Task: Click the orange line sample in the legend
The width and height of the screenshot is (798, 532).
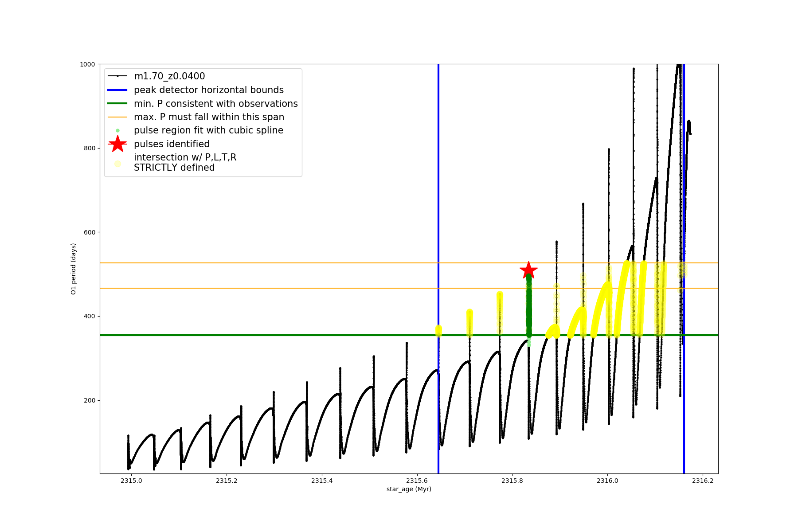Action: coord(117,117)
